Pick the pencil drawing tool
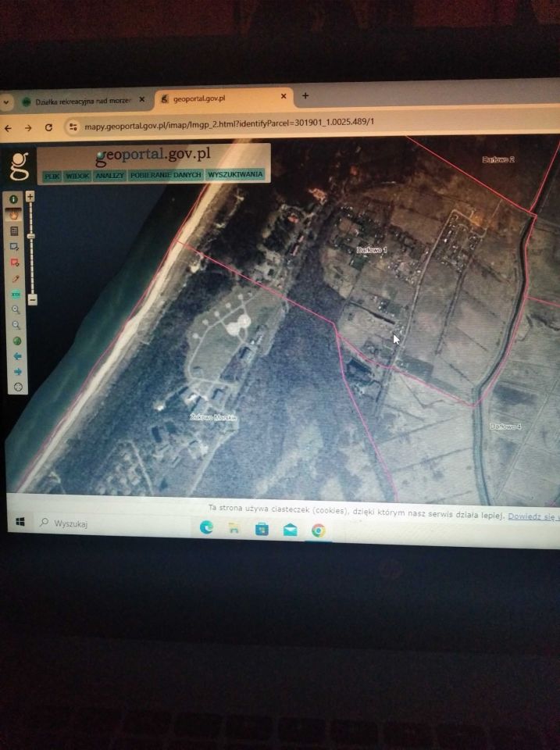 click(16, 278)
